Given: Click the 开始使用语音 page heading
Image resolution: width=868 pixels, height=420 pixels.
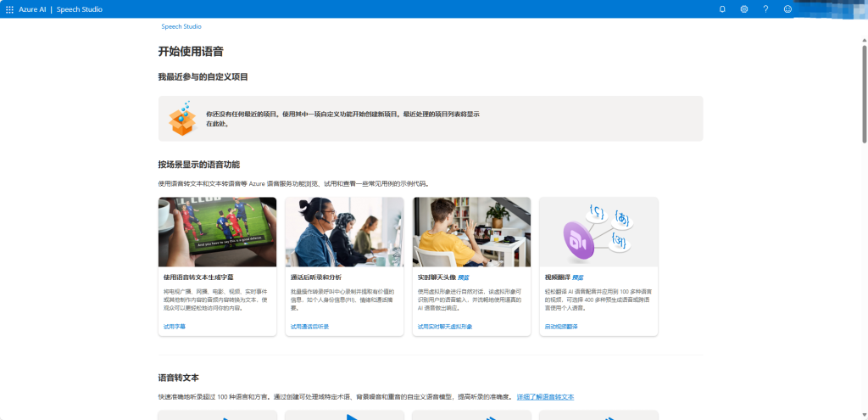Looking at the screenshot, I should [191, 52].
